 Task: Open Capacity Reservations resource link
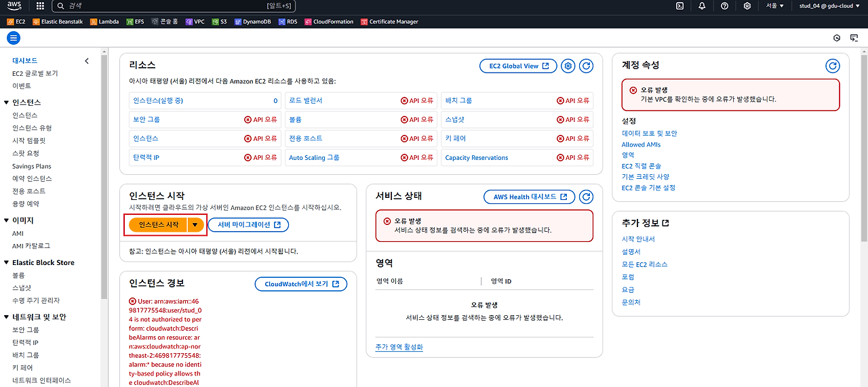click(477, 158)
